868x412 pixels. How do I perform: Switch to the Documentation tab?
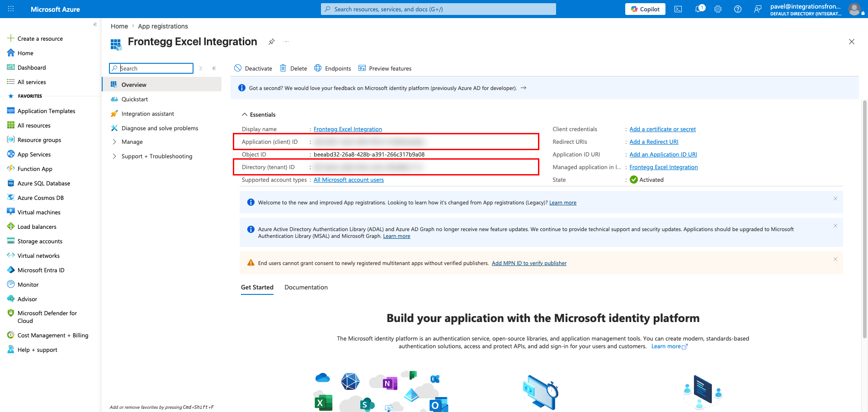pos(306,288)
